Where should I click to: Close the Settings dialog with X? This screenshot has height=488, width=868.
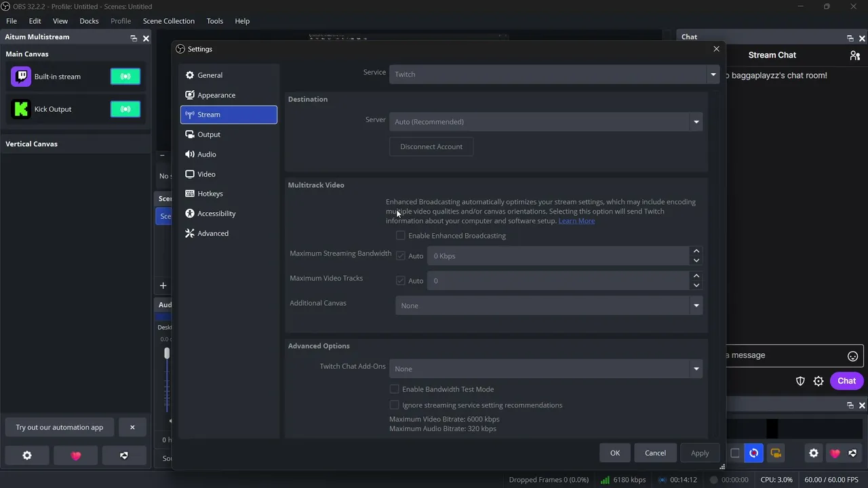pyautogui.click(x=716, y=49)
